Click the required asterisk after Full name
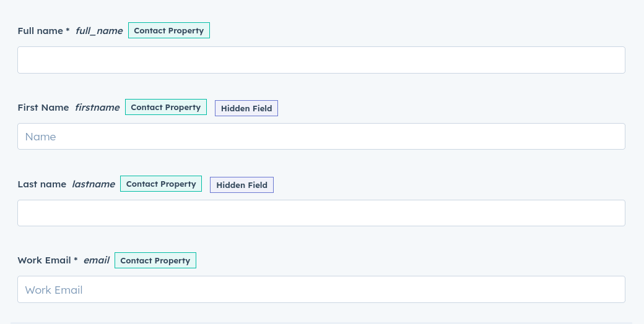The image size is (644, 324). pos(67,31)
